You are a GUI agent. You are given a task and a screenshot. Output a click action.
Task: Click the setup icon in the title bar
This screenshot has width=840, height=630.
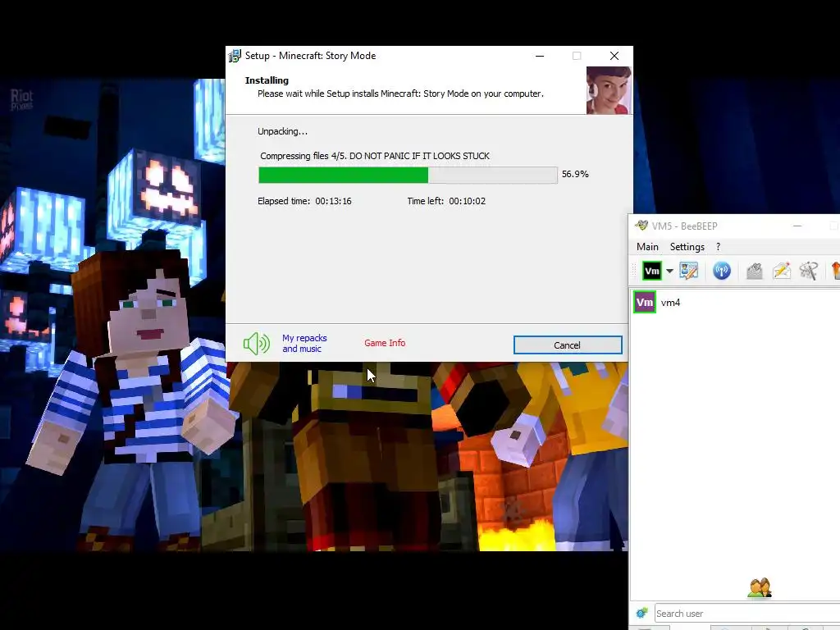pyautogui.click(x=234, y=56)
